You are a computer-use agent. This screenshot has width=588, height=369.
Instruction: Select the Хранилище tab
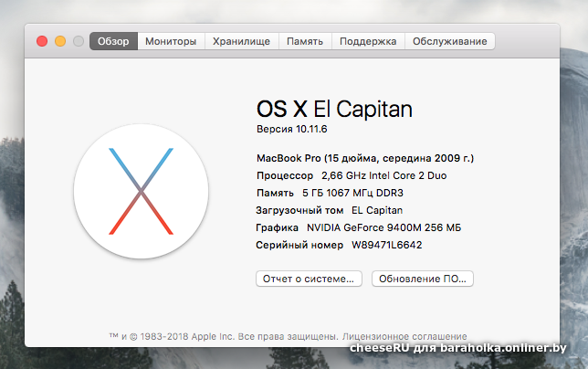pyautogui.click(x=241, y=41)
